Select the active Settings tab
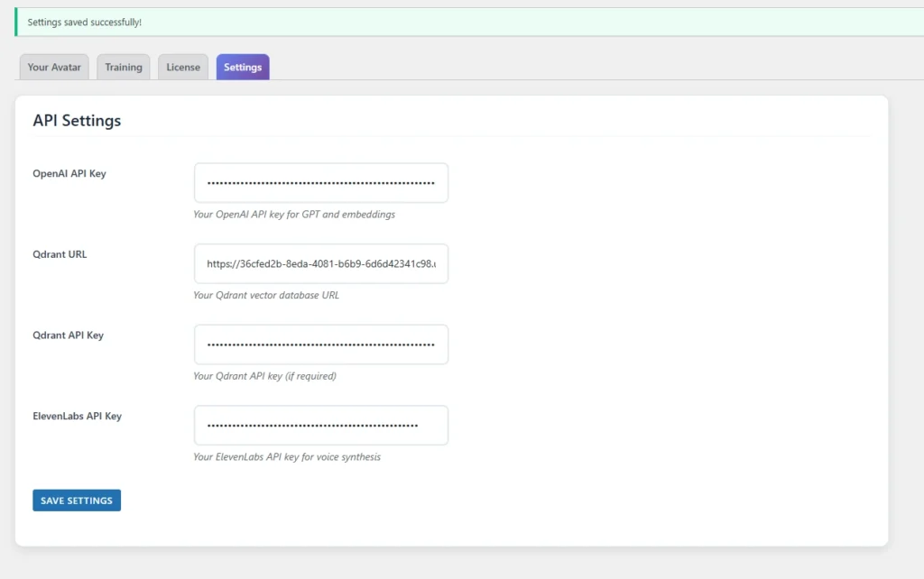 243,68
